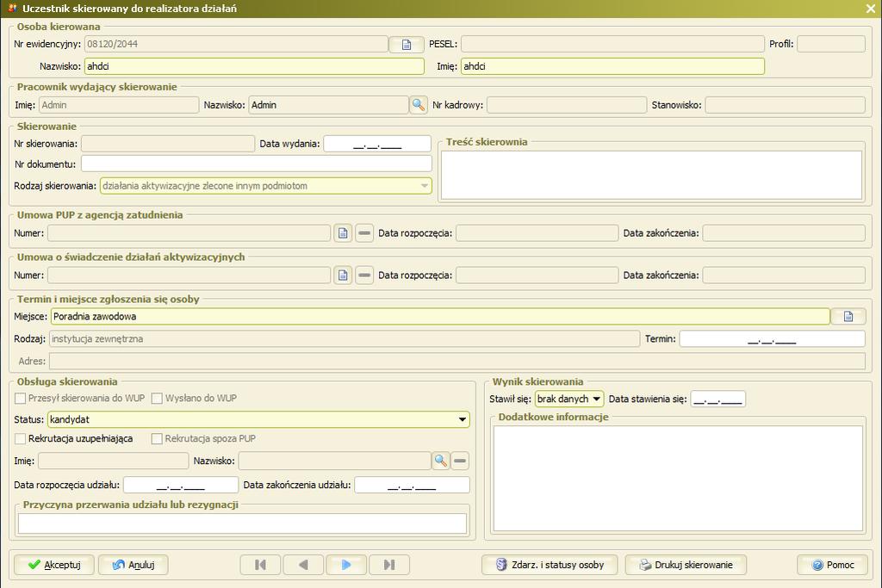This screenshot has width=882, height=588.
Task: Focus the Imię field containing ahdci
Action: click(x=612, y=66)
